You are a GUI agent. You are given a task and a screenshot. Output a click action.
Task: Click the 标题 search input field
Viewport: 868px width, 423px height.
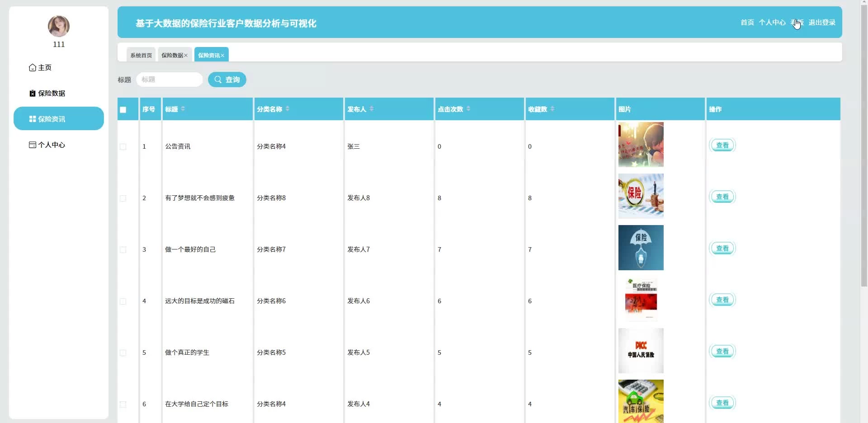pos(169,80)
